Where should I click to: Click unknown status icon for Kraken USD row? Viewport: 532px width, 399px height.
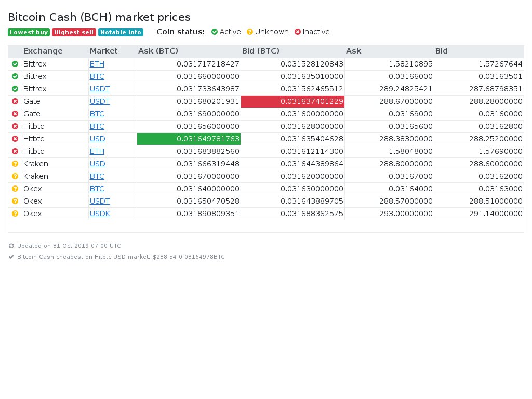[x=15, y=164]
